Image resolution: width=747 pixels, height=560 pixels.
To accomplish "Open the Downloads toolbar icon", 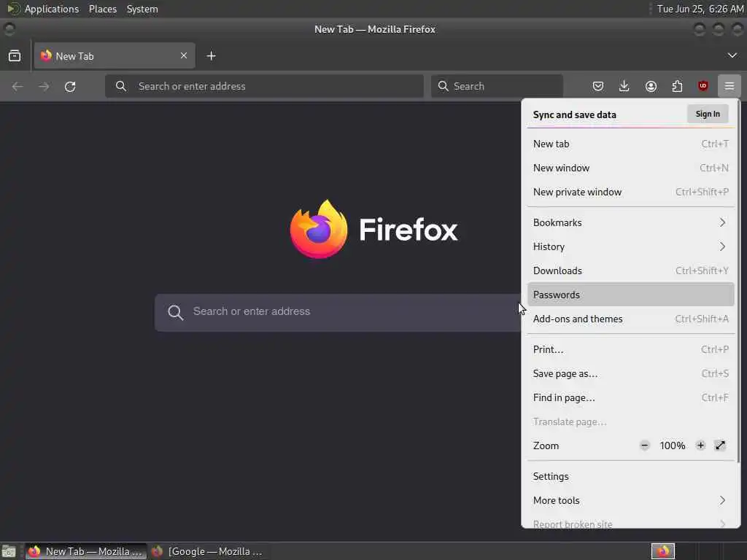I will (x=624, y=86).
